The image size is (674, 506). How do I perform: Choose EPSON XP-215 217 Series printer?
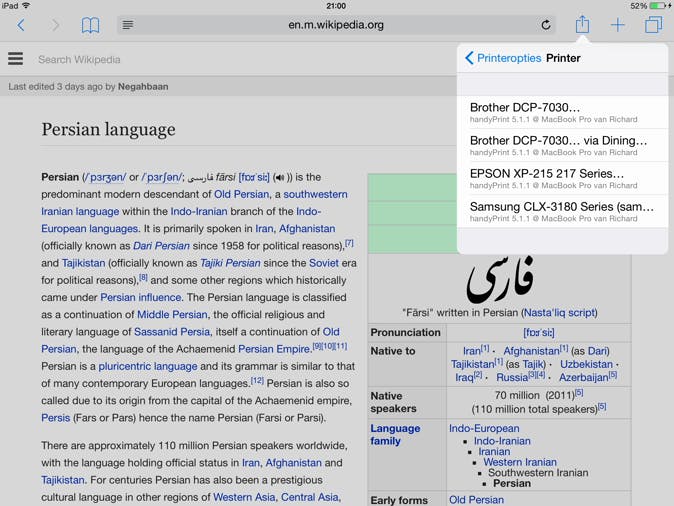pyautogui.click(x=563, y=178)
